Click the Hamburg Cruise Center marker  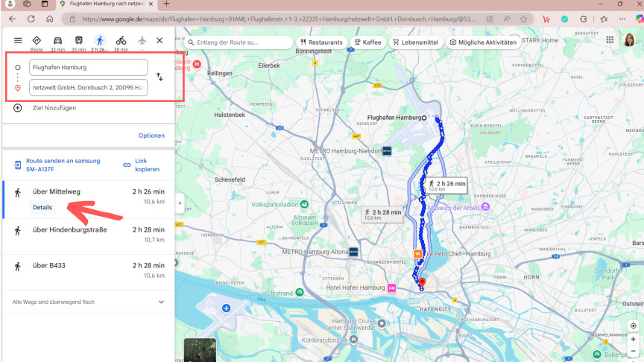(x=382, y=323)
